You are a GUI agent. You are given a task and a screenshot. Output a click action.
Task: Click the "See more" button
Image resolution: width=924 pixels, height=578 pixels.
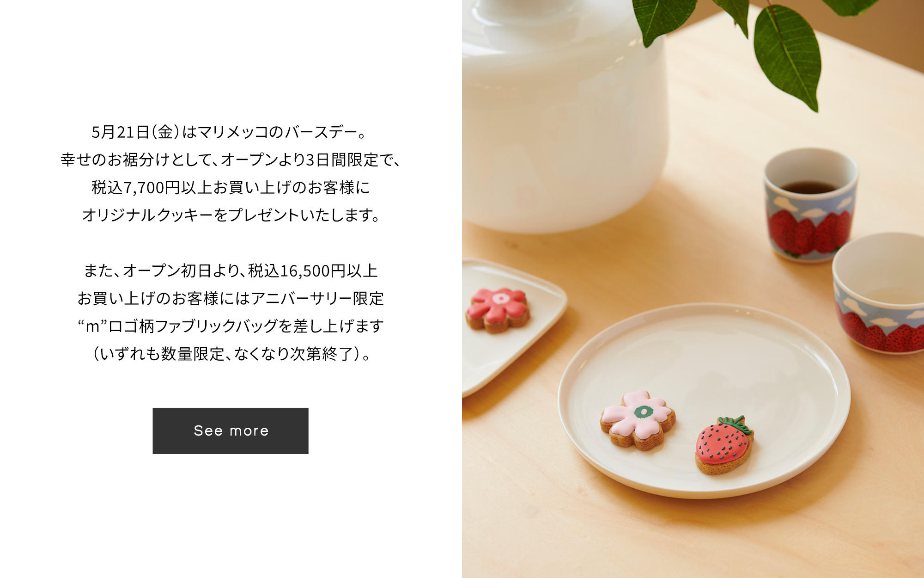pos(231,430)
